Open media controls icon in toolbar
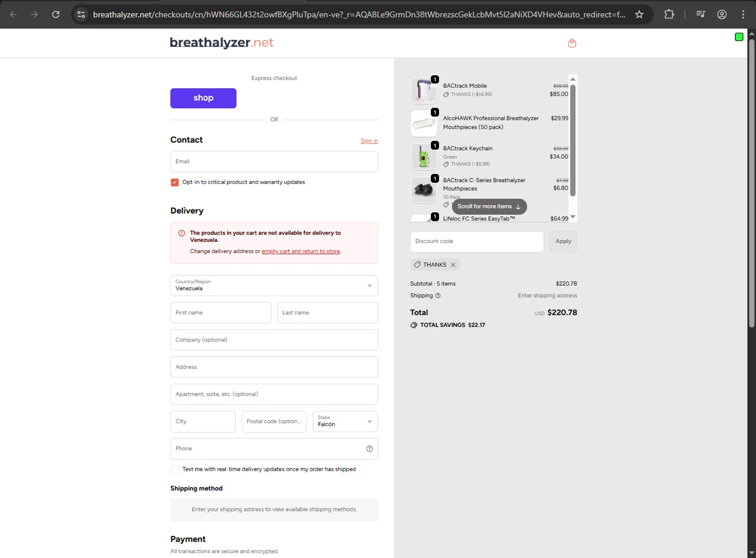Screen dimensions: 756x558 [701, 15]
